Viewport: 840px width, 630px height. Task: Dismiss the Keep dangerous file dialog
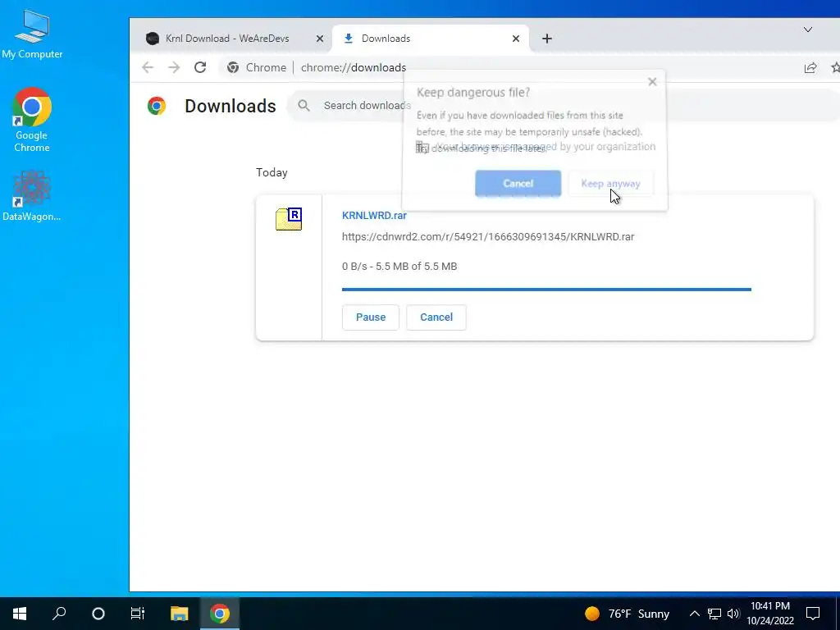coord(652,82)
